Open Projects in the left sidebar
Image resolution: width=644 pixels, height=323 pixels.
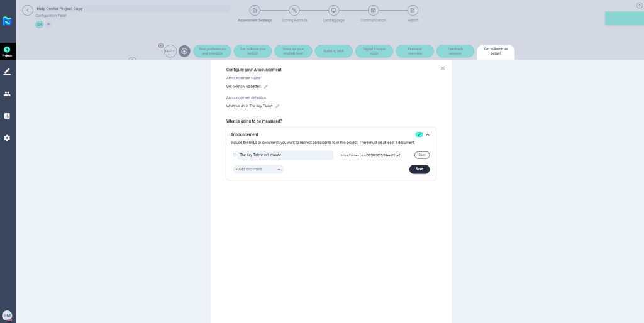click(x=7, y=51)
